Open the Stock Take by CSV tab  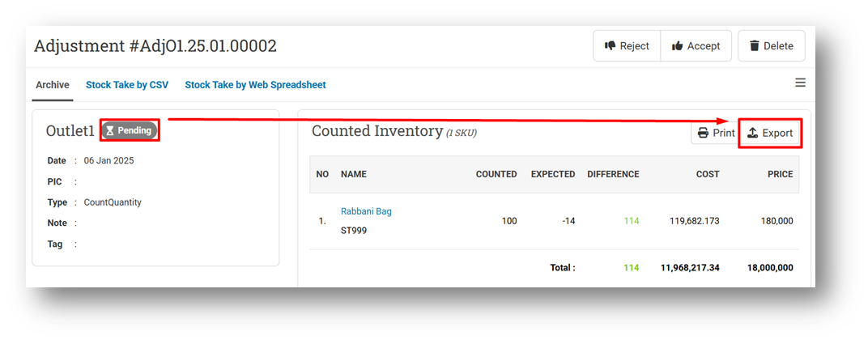point(127,85)
